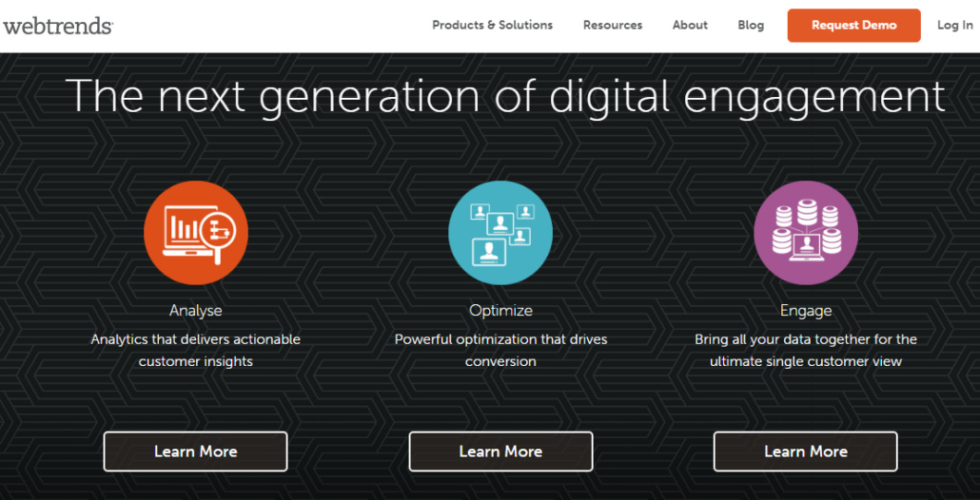Select the purple Engage database icon
The height and width of the screenshot is (500, 980).
coord(806,232)
